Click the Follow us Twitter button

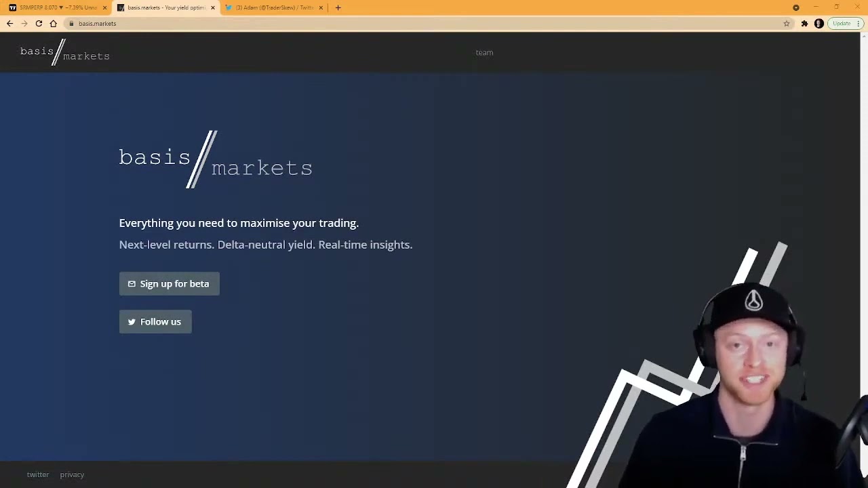pyautogui.click(x=155, y=322)
